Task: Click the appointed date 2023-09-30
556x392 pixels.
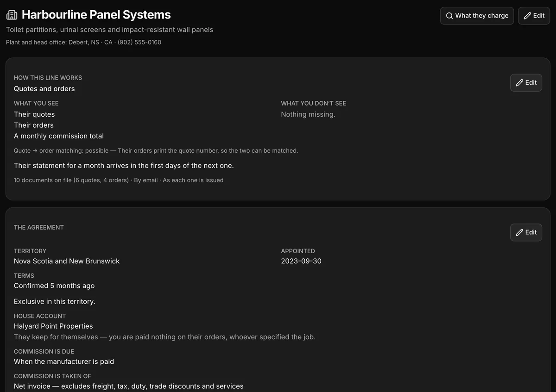Action: (301, 261)
